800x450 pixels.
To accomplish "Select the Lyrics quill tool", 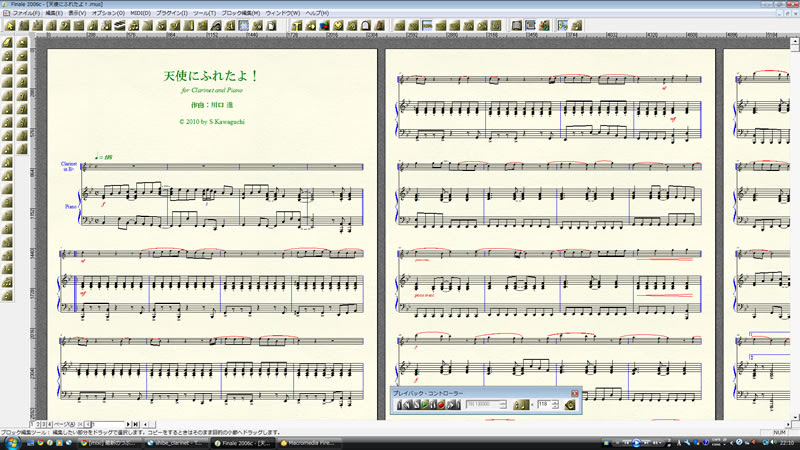I will tap(216, 26).
